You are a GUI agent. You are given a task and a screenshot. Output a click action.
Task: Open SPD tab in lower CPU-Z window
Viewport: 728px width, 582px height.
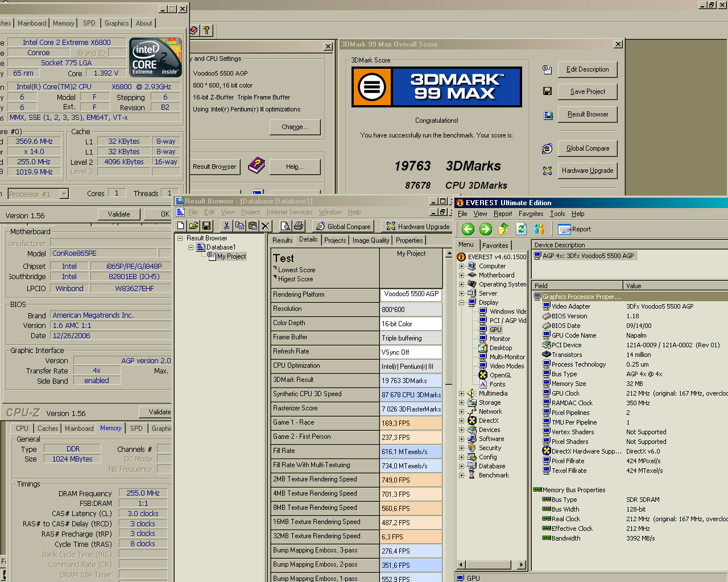[x=136, y=429]
